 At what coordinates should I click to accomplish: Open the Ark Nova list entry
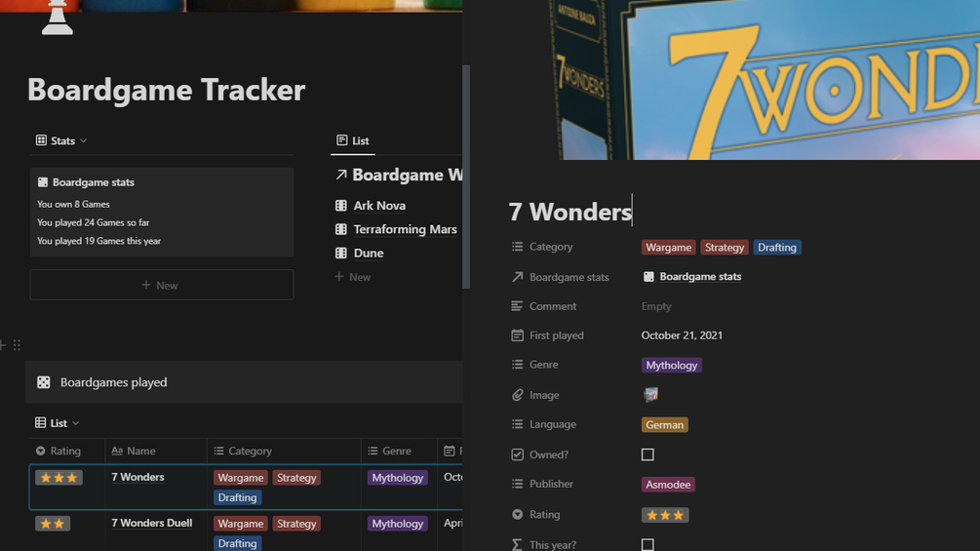point(379,206)
